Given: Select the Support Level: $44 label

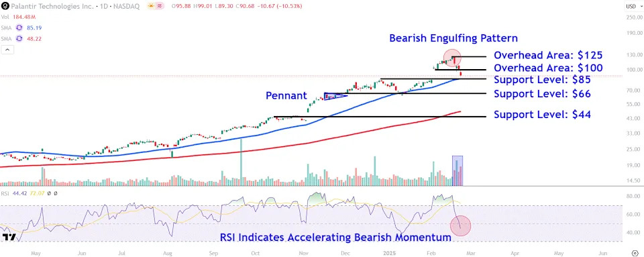Looking at the screenshot, I should pyautogui.click(x=542, y=115).
